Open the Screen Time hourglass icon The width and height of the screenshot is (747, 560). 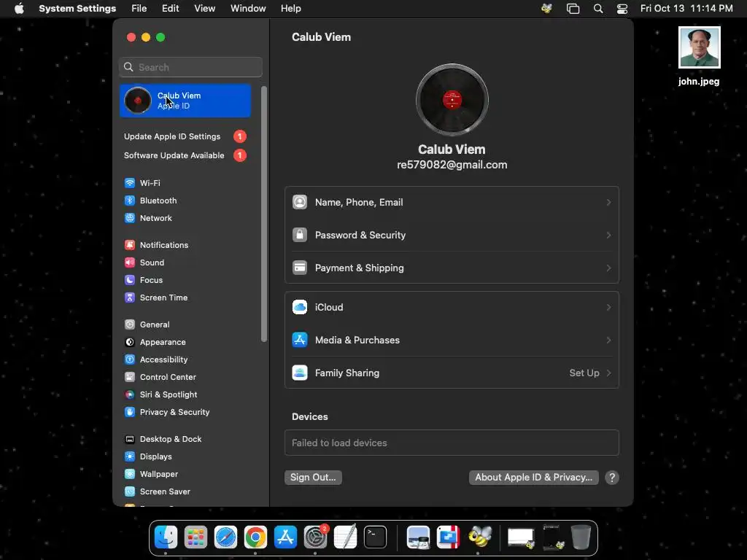tap(130, 297)
